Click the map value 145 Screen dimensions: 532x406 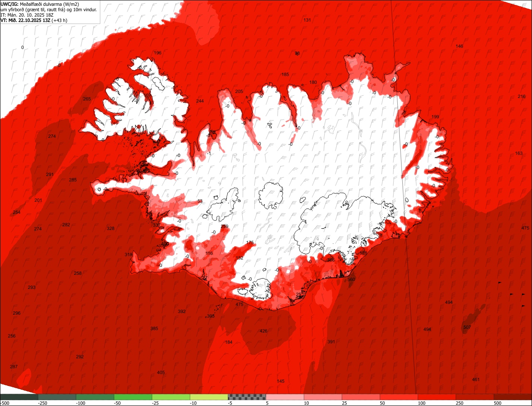(x=281, y=381)
